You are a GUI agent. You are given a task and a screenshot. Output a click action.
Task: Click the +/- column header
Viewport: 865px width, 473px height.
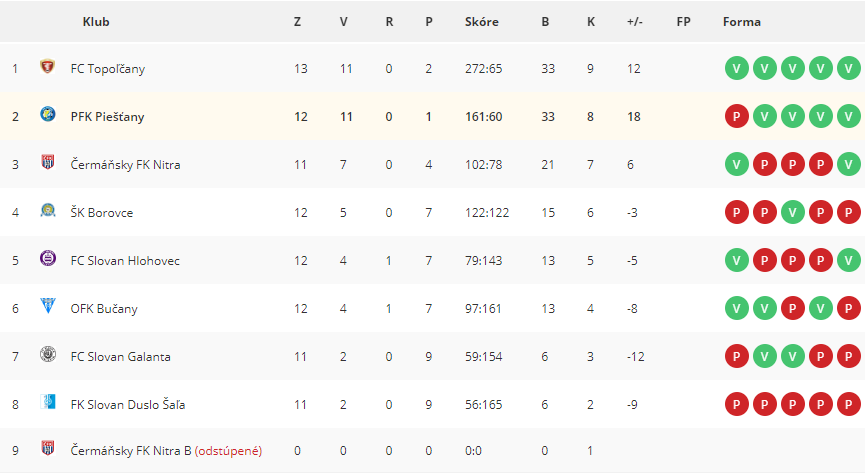634,22
